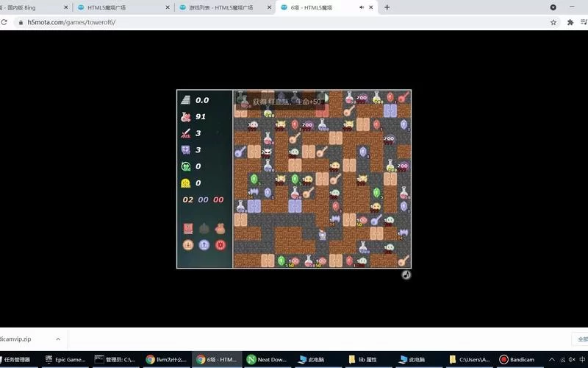Image resolution: width=588 pixels, height=368 pixels.
Task: Select the grey fly tool icon
Action: (x=204, y=228)
